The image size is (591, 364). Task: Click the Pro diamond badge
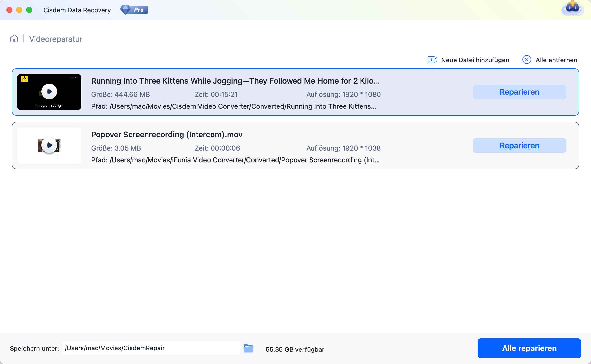click(x=134, y=10)
